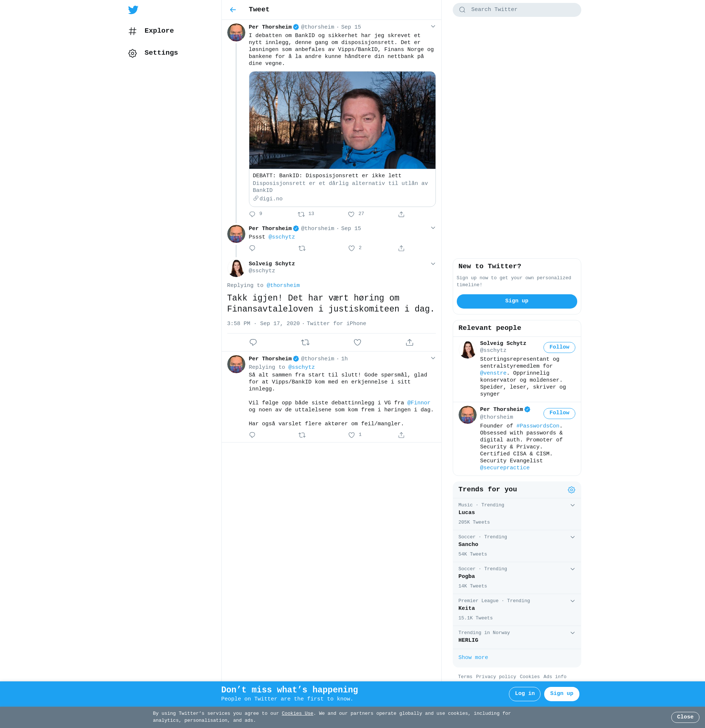Like the Pssst tweet with 2 likes
Viewport: 705px width, 728px height.
(351, 248)
